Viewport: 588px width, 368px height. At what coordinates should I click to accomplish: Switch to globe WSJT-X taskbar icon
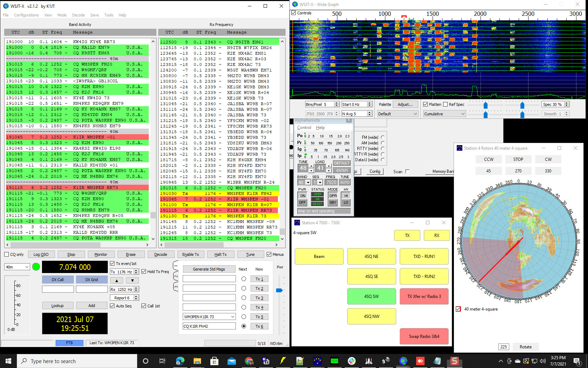click(403, 361)
